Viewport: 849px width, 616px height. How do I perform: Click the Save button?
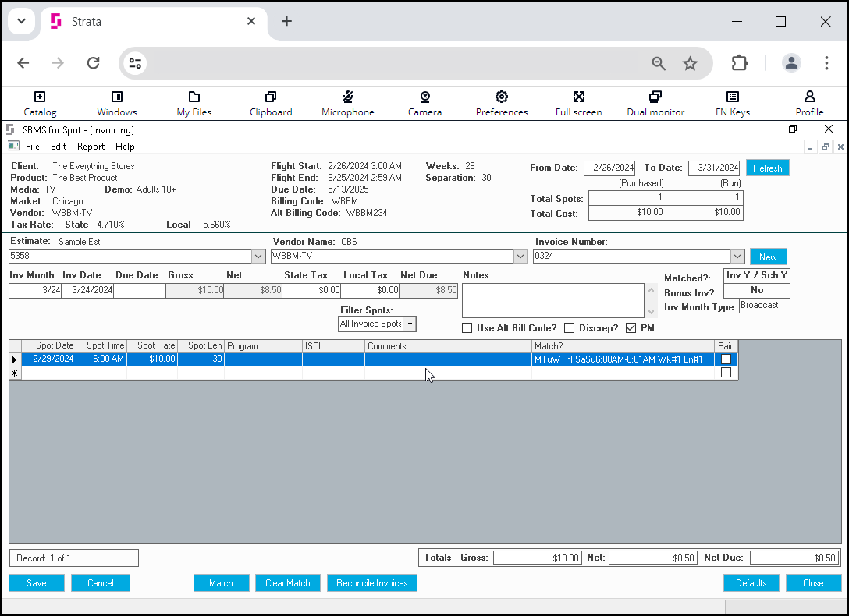(x=36, y=583)
